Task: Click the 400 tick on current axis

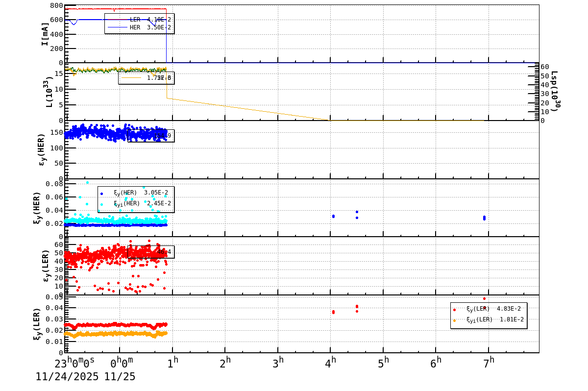Action: tap(56, 34)
